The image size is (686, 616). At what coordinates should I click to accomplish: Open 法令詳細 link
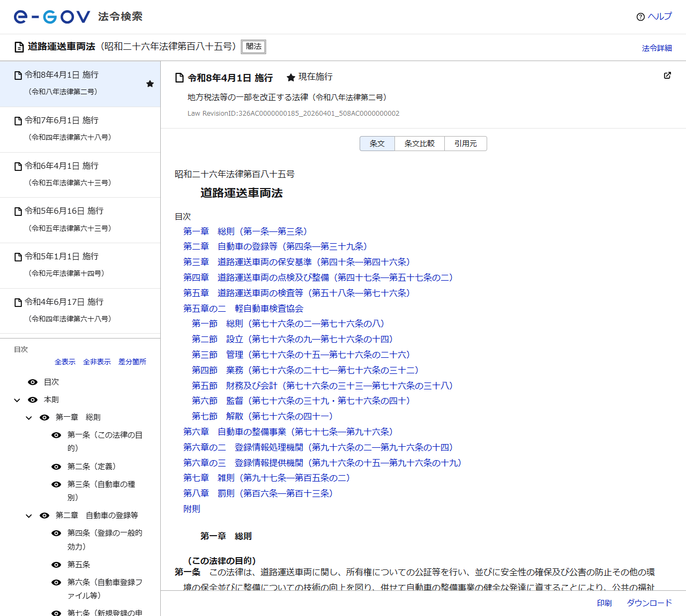point(657,48)
